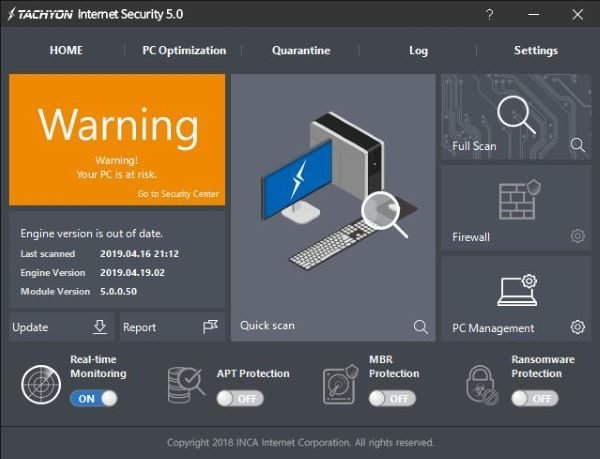Viewport: 600px width, 459px height.
Task: Start a Quick scan
Action: pyautogui.click(x=333, y=208)
